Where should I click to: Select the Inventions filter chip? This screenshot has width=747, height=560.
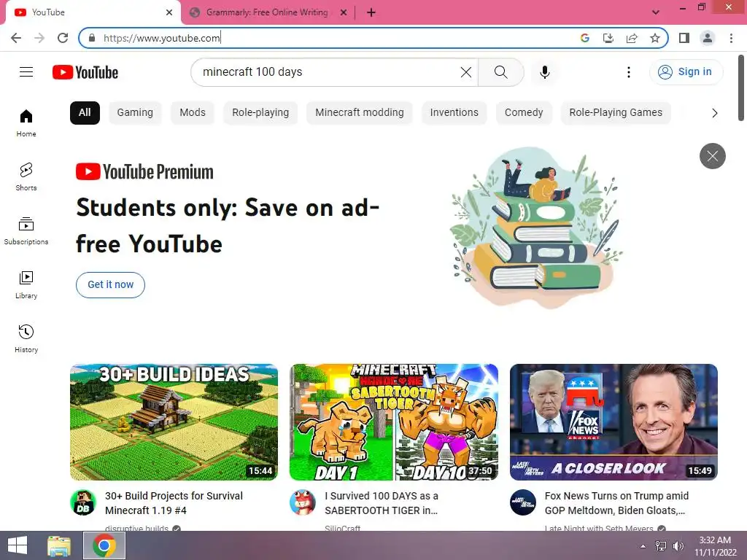454,113
